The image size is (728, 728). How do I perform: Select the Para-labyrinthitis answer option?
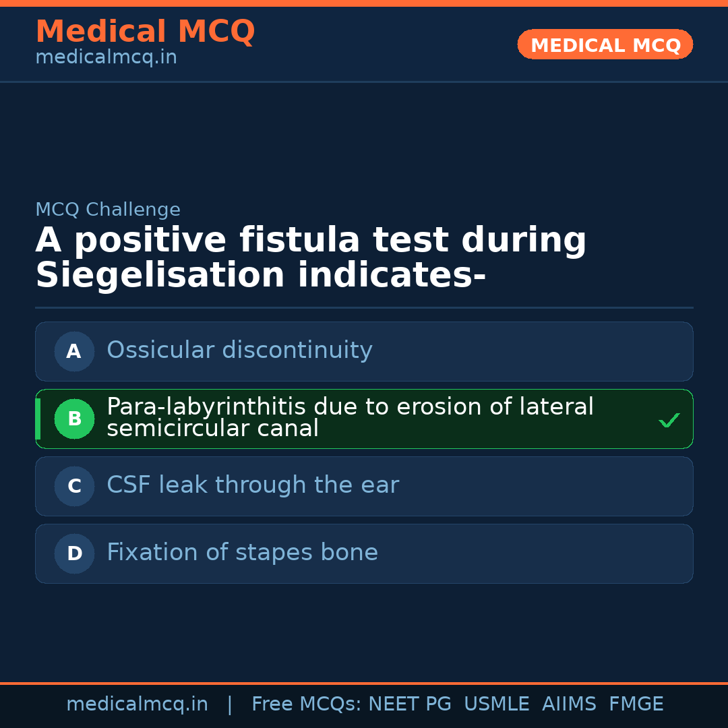click(350, 418)
